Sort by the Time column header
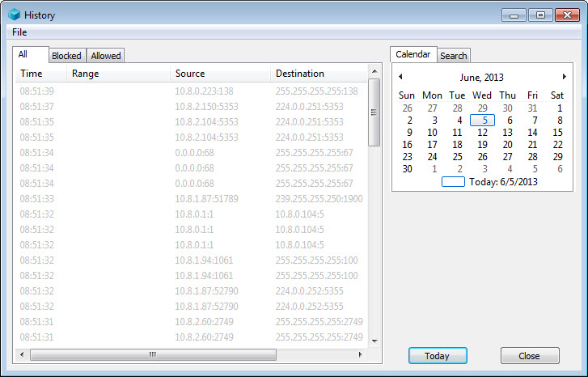588x377 pixels. click(x=32, y=74)
